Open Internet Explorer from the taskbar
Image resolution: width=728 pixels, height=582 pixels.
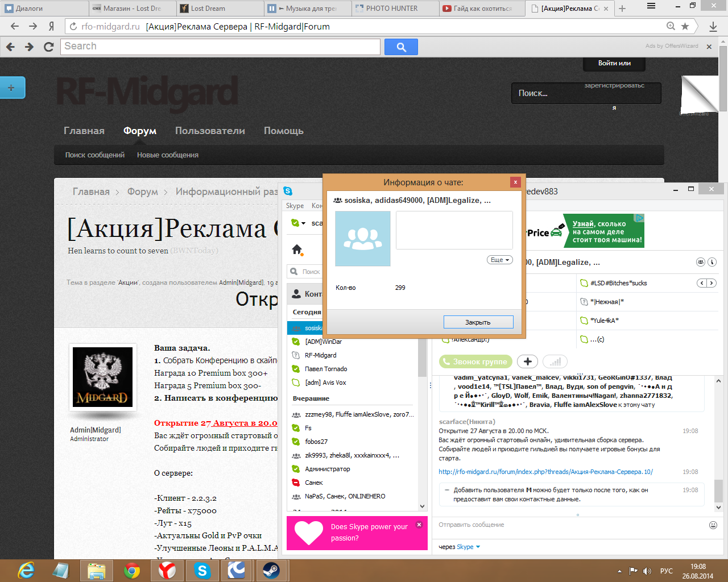coord(26,570)
